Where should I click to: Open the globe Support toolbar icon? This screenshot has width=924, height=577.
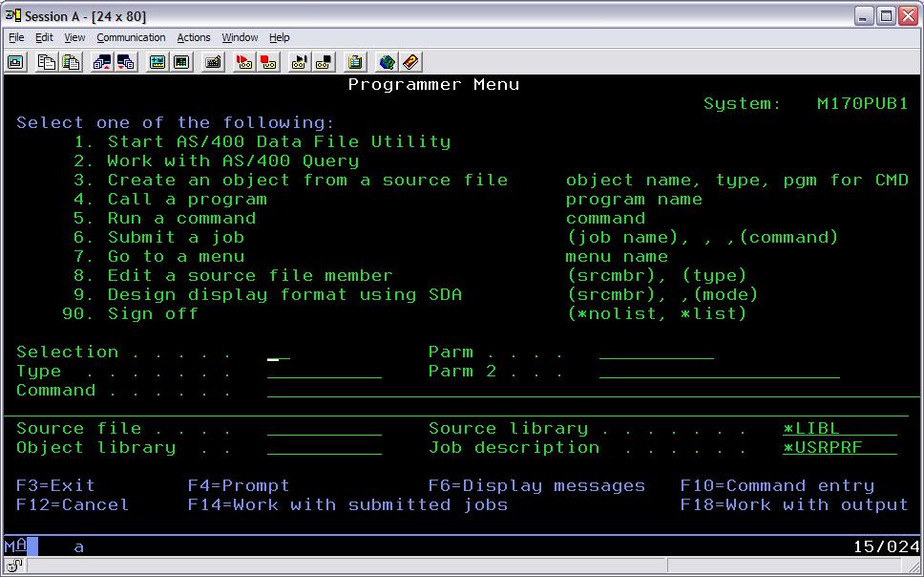click(387, 61)
